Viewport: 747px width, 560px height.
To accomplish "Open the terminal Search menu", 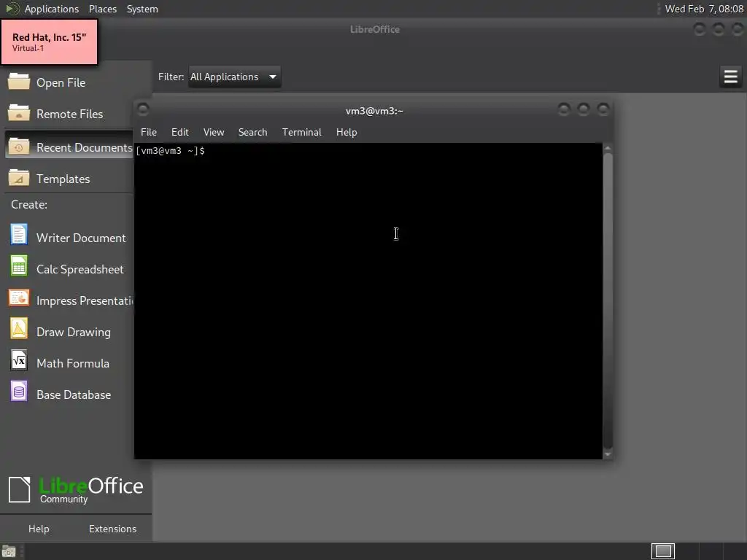I will [252, 133].
